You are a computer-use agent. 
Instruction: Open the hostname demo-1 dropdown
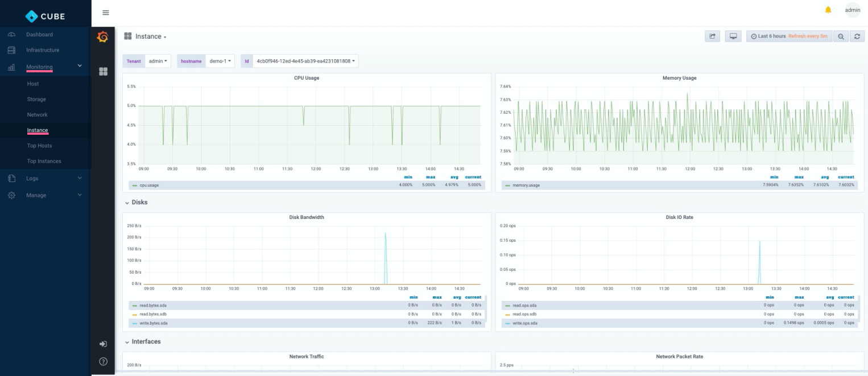(220, 61)
